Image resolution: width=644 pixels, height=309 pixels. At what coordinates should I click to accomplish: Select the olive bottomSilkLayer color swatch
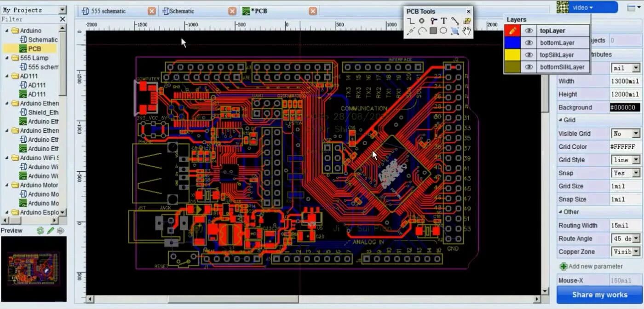point(512,67)
